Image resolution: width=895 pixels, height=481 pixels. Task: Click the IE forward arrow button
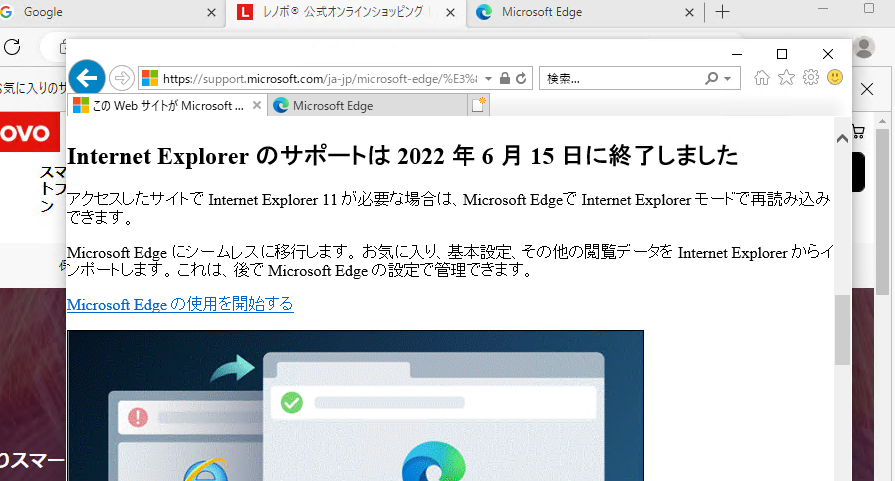[122, 78]
